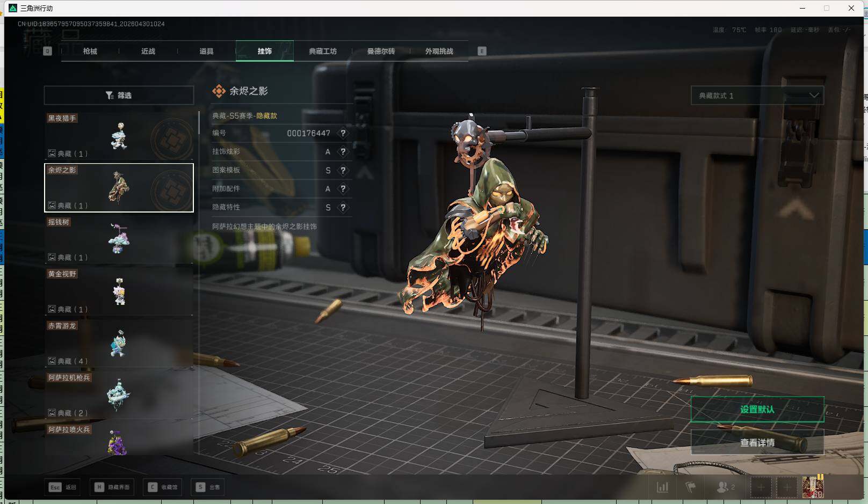Viewport: 868px width, 504px height.
Task: Open the bar chart stats icon
Action: coord(663,487)
